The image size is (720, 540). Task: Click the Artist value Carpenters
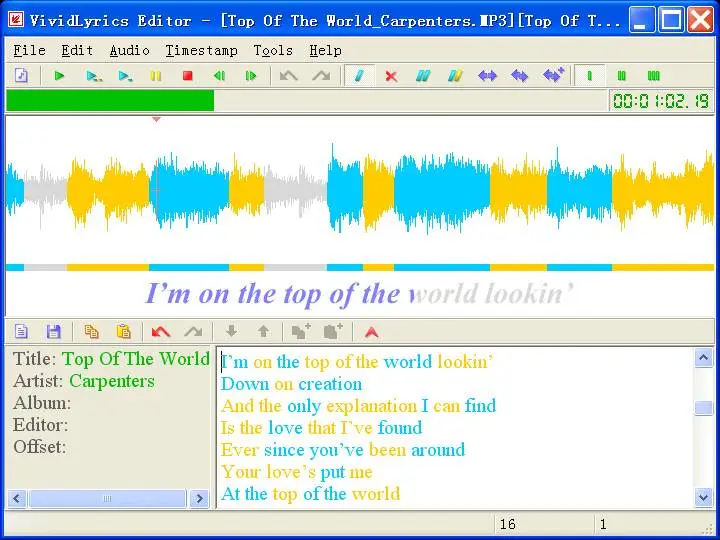[x=112, y=381]
